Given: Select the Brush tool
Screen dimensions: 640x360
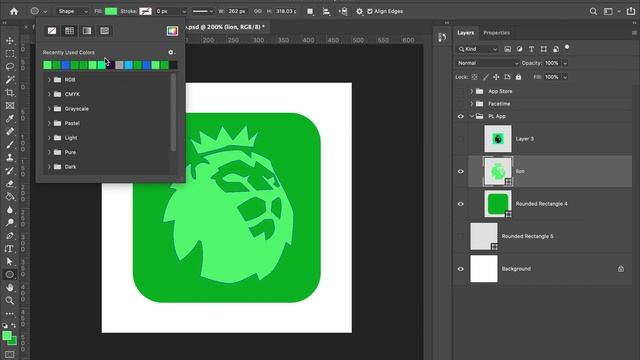Looking at the screenshot, I should [x=10, y=144].
